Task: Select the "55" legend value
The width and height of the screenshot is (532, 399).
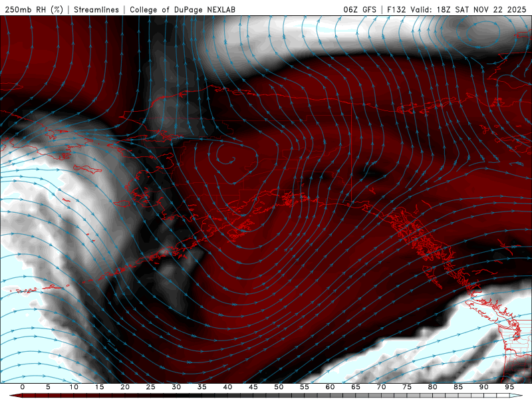Action: pos(305,387)
